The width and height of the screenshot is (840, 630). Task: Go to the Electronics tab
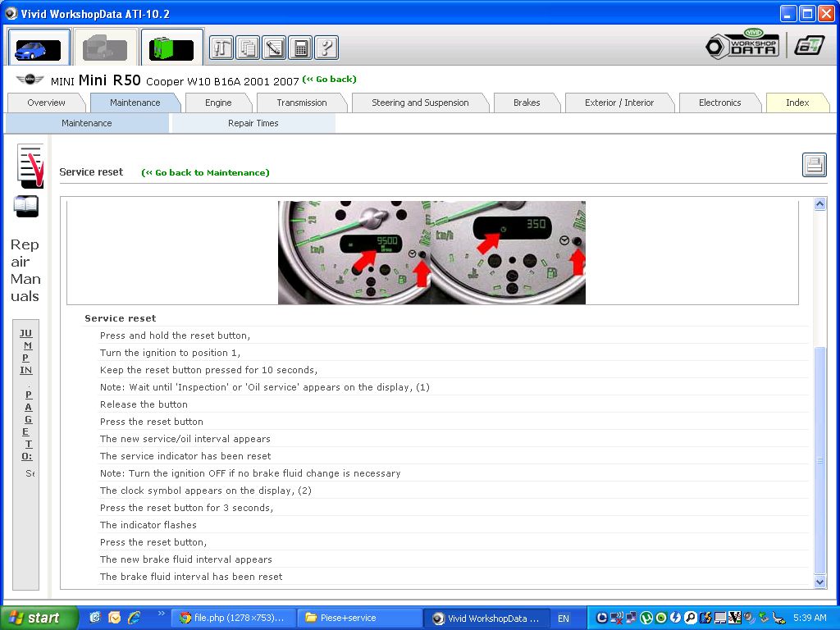(719, 103)
